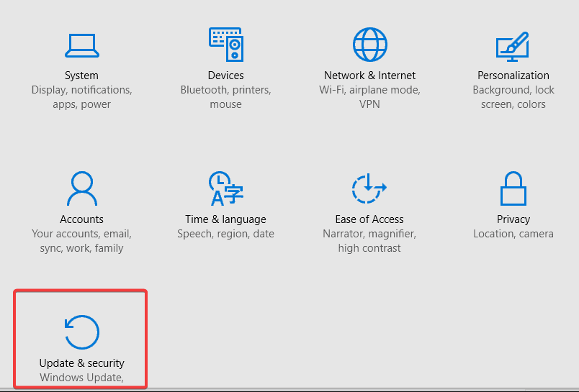
Task: Open Update & security via its label
Action: click(81, 363)
